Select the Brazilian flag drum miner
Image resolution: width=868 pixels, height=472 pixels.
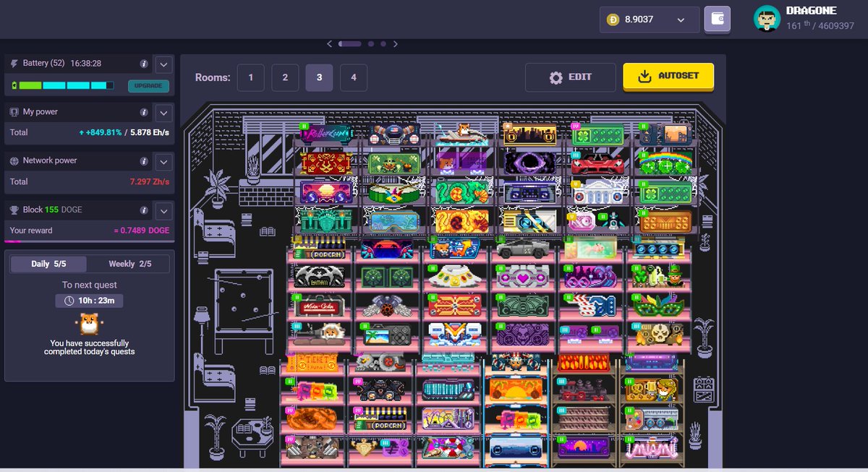pos(394,192)
